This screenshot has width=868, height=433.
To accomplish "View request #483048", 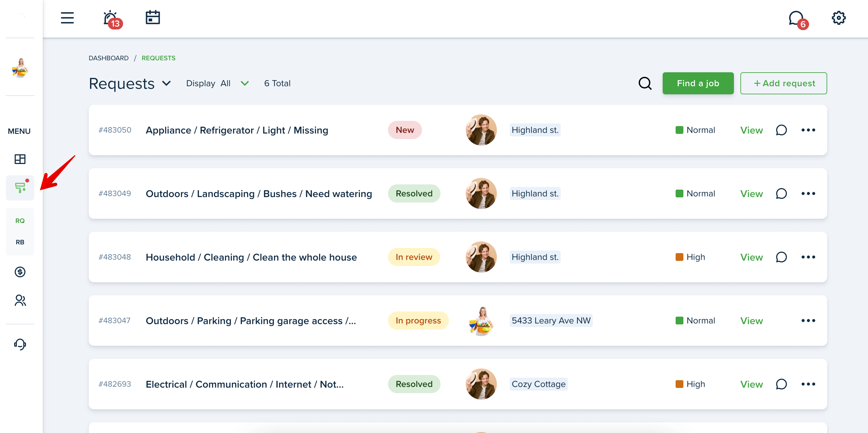I will (751, 257).
